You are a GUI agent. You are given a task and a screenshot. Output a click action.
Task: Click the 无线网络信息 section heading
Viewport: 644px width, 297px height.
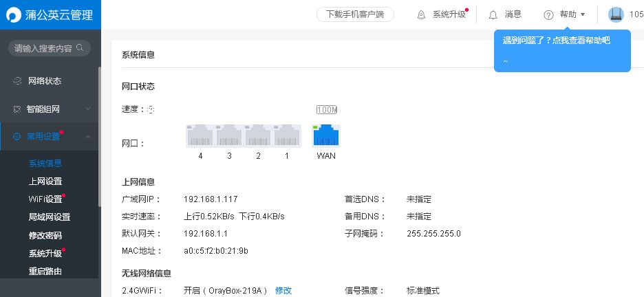[x=147, y=273]
